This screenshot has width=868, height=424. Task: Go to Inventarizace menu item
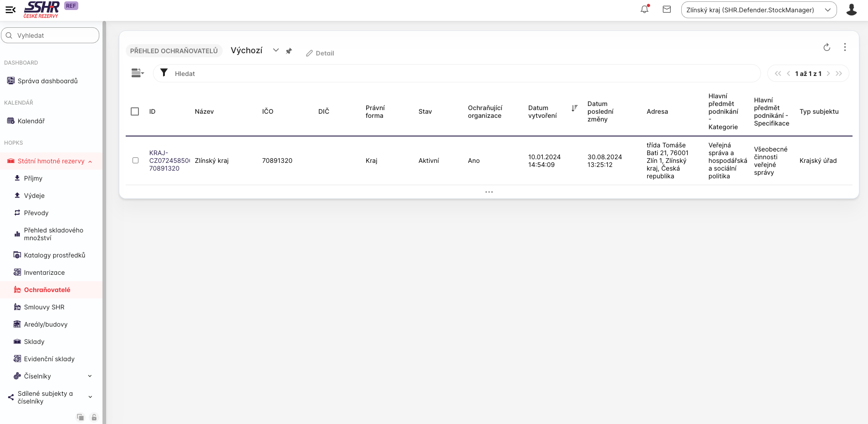[44, 273]
